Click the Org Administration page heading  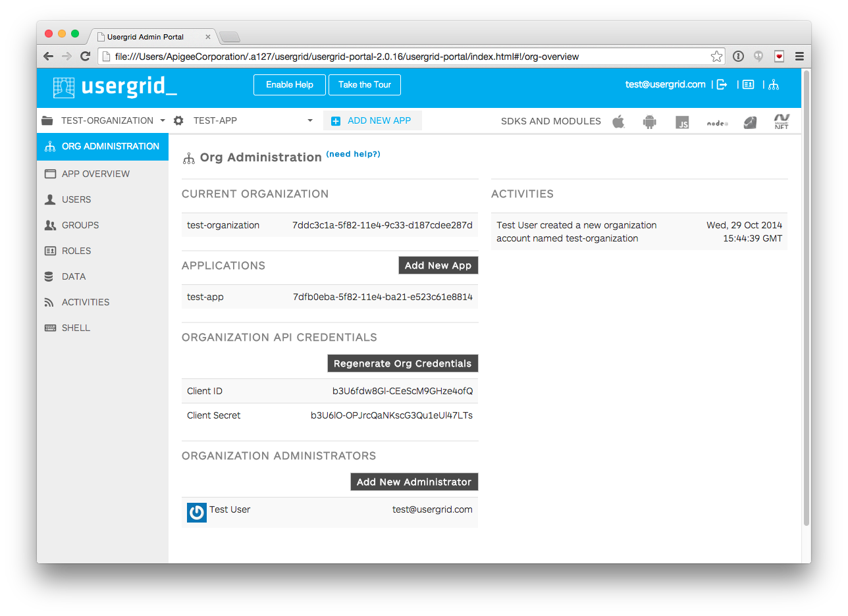(261, 157)
